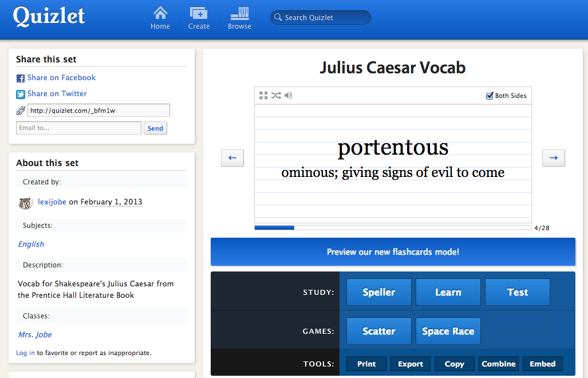This screenshot has width=588, height=378.
Task: Click the word 'portentous' on flashcard
Action: pyautogui.click(x=393, y=148)
